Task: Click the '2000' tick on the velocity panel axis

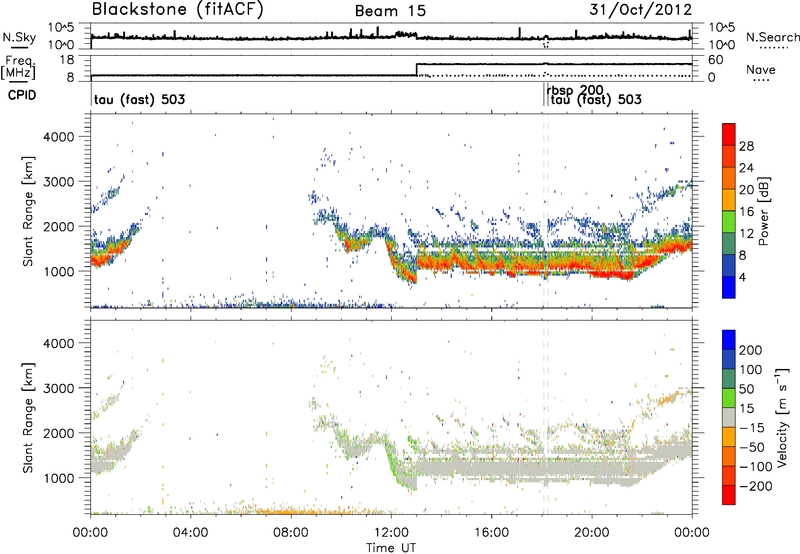Action: click(x=59, y=433)
